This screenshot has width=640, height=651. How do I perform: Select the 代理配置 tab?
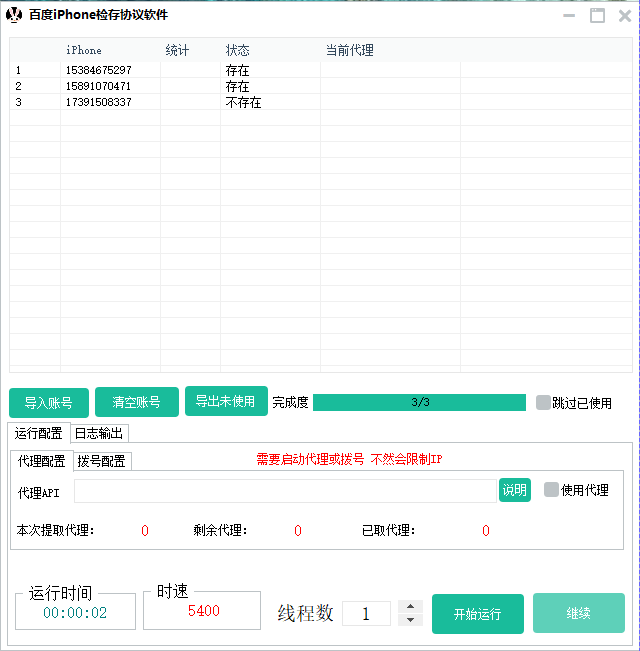pyautogui.click(x=42, y=461)
